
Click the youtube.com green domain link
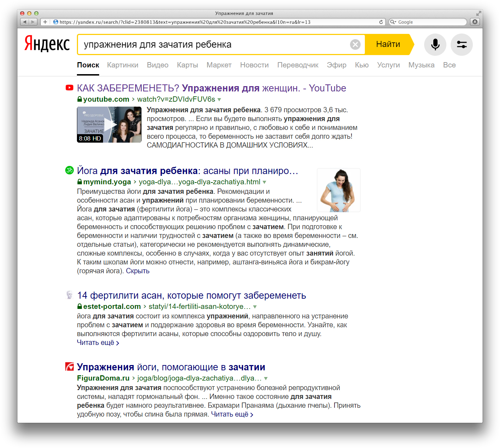pos(106,99)
